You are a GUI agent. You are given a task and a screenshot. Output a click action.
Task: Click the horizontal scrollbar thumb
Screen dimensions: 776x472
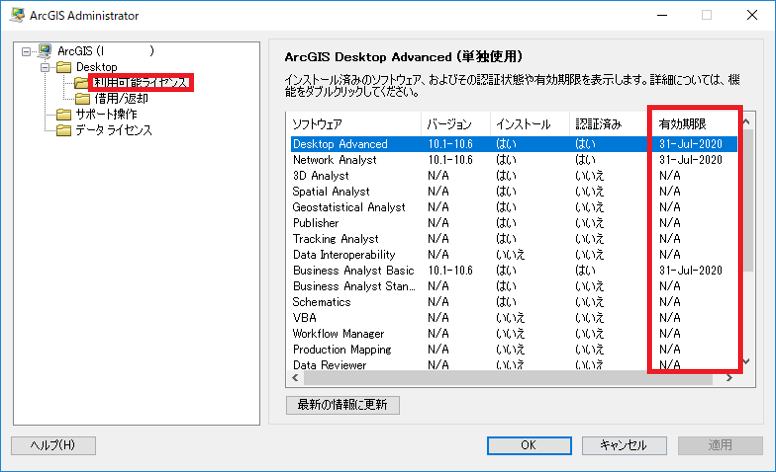[508, 378]
